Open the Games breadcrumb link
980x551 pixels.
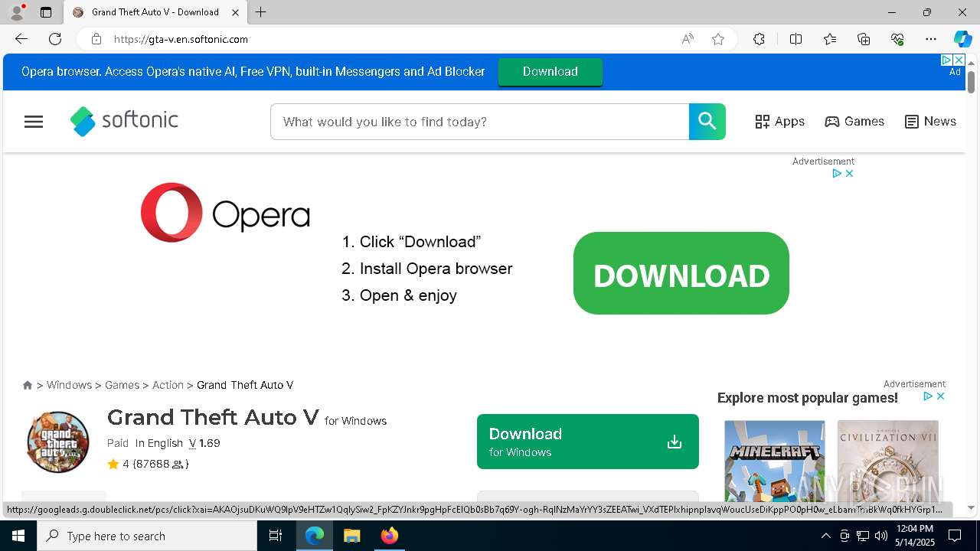[x=122, y=385]
